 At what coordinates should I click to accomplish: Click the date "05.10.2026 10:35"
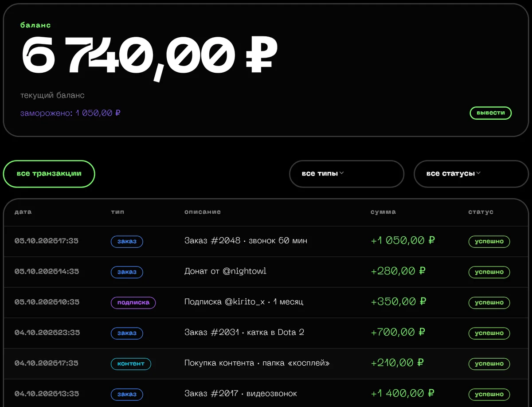tap(47, 302)
